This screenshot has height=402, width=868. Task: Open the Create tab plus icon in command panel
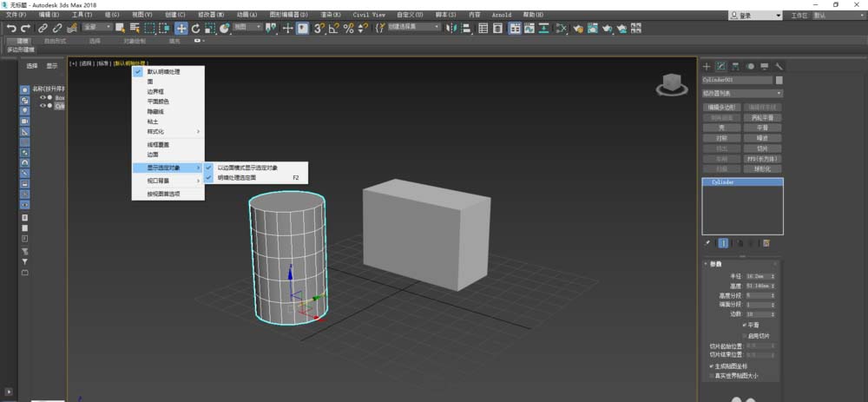(707, 66)
